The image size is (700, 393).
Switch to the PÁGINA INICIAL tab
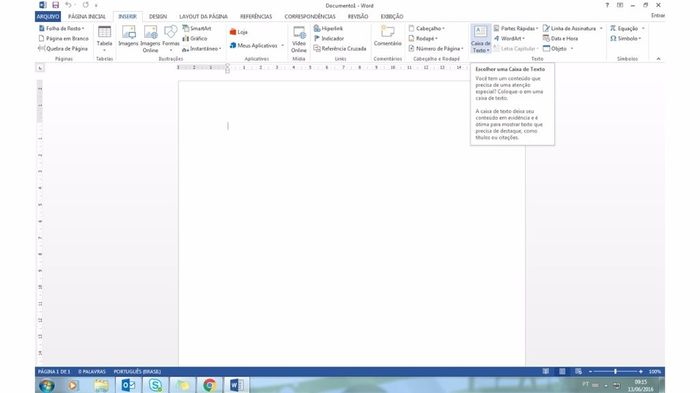tap(87, 16)
